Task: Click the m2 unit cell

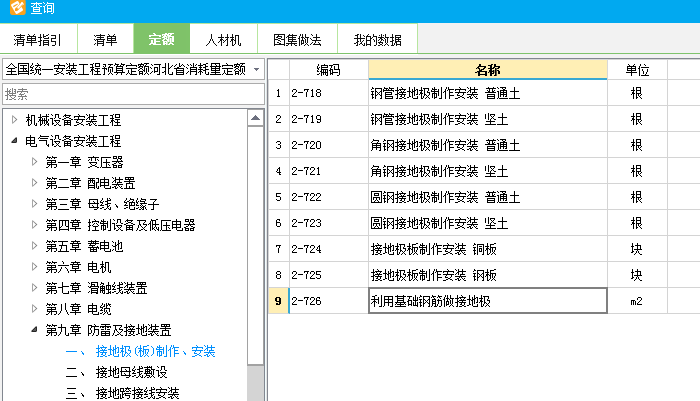Action: 637,301
